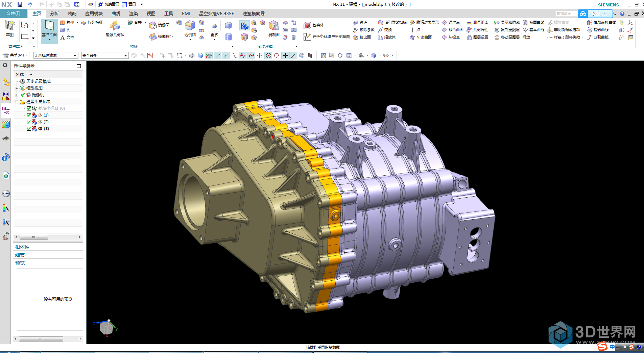This screenshot has height=353, width=644.
Task: Open the 文件(F) tab
Action: [x=14, y=14]
